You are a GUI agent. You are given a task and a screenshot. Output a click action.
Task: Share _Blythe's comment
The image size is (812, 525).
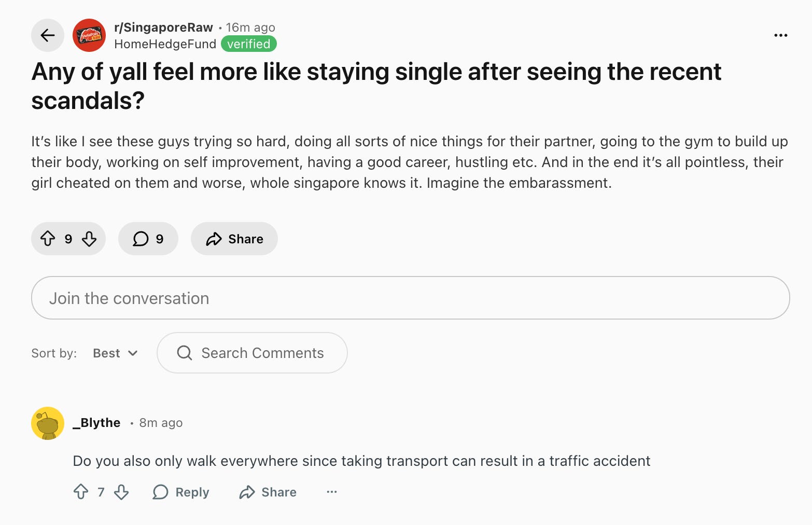click(x=268, y=492)
